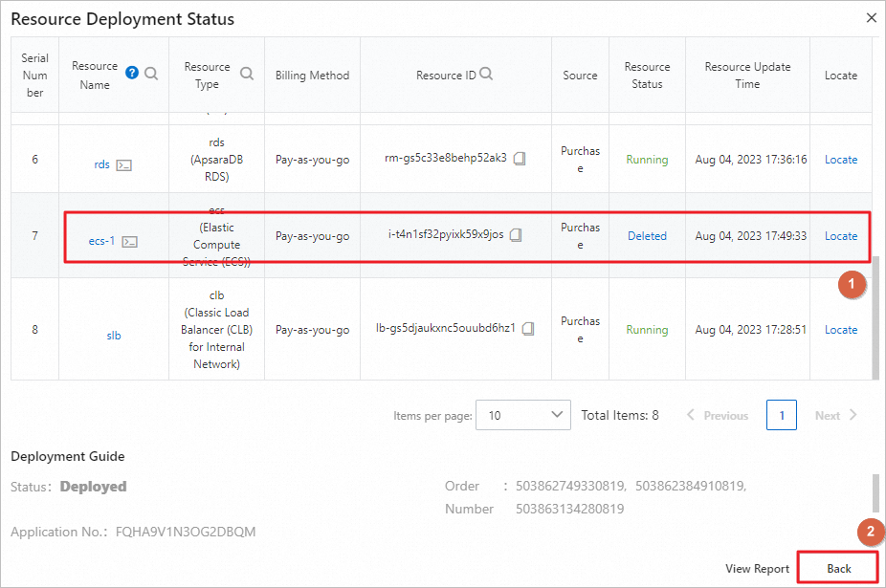The image size is (886, 588).
Task: Select page 1 in pagination
Action: (x=782, y=416)
